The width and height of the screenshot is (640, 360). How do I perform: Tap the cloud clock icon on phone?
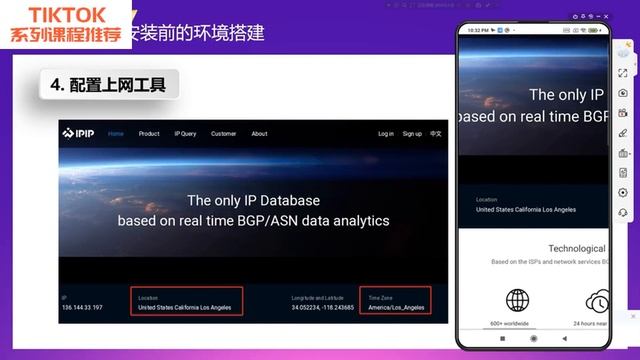click(597, 301)
